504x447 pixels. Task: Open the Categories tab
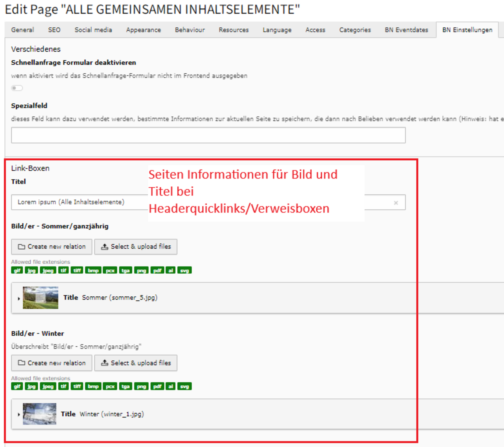[355, 30]
